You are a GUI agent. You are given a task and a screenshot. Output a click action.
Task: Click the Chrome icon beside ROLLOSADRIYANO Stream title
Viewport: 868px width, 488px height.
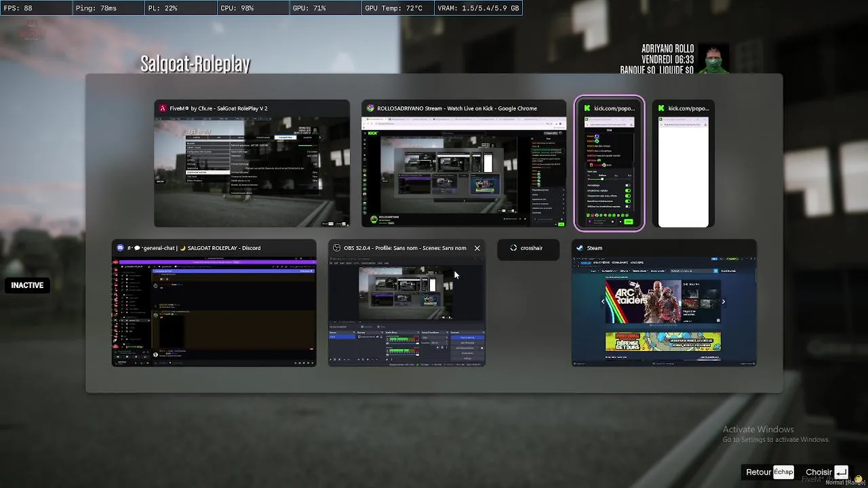tap(370, 108)
